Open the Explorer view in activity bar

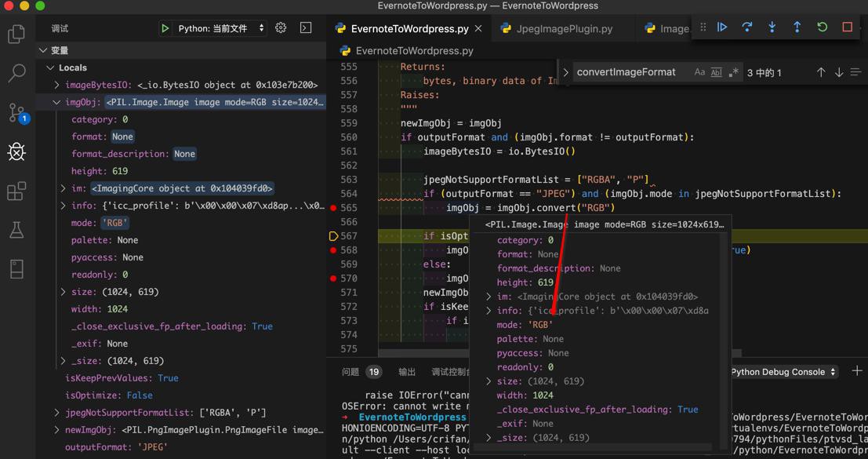(16, 35)
